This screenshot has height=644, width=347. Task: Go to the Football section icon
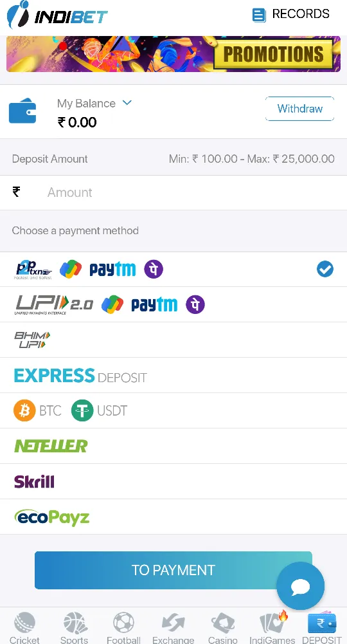coord(123,623)
